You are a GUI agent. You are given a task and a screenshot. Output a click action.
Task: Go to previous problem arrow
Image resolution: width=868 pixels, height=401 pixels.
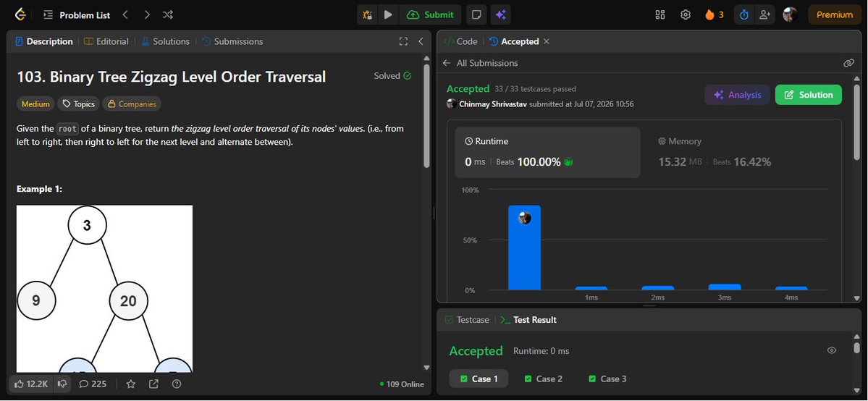pos(126,15)
